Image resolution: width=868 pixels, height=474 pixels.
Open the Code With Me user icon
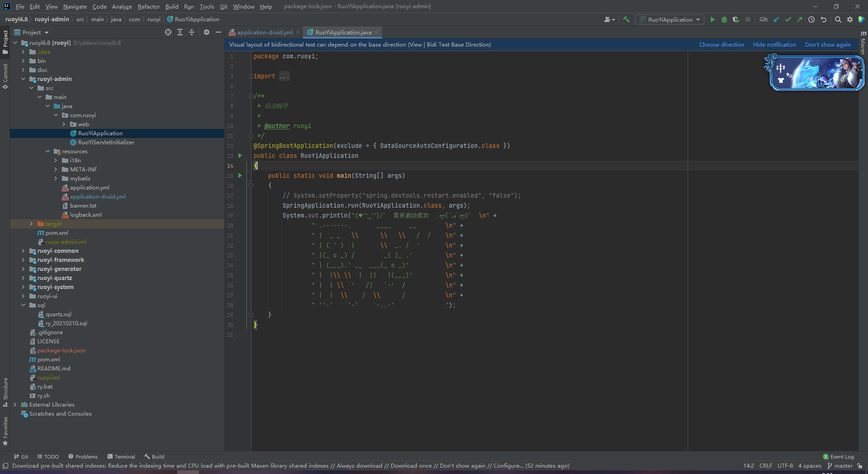click(609, 19)
